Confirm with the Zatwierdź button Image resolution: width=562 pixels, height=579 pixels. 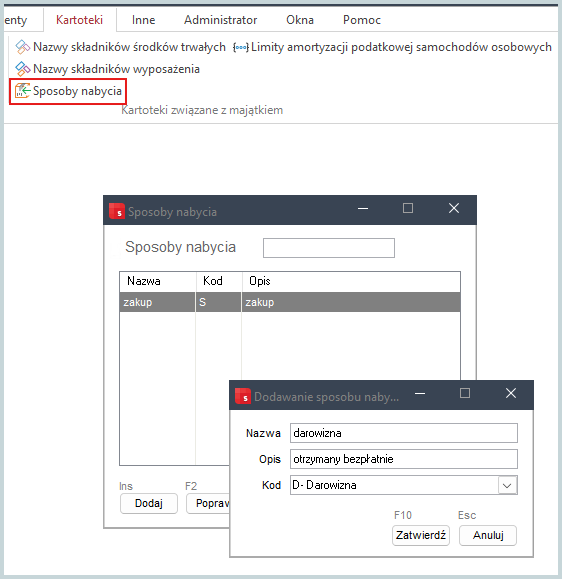(421, 535)
